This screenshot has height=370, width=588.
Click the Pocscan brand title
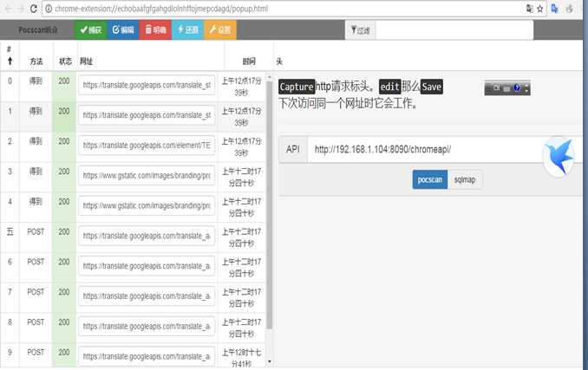[x=38, y=30]
